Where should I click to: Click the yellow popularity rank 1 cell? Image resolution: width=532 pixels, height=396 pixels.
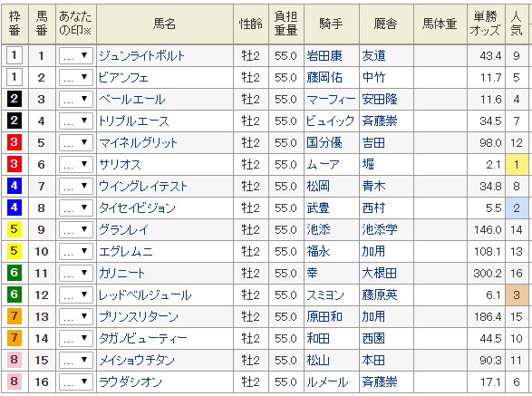[517, 165]
